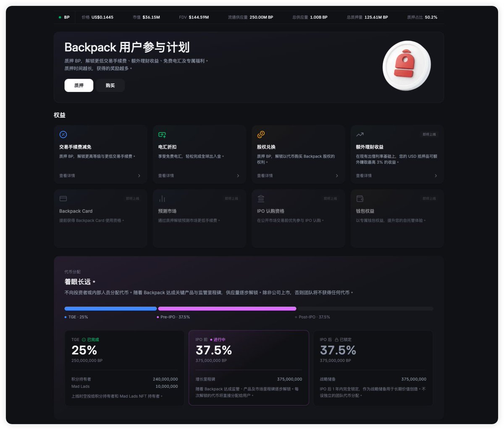Viewport: 504px width, 430px height.
Task: Click the 37.5% figure in IPO 前 card
Action: (214, 350)
